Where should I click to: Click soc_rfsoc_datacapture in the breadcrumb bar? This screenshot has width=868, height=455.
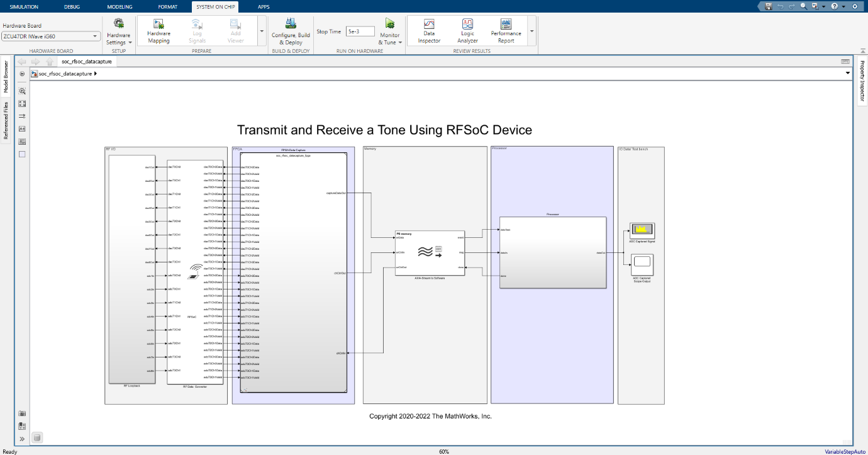click(x=65, y=74)
